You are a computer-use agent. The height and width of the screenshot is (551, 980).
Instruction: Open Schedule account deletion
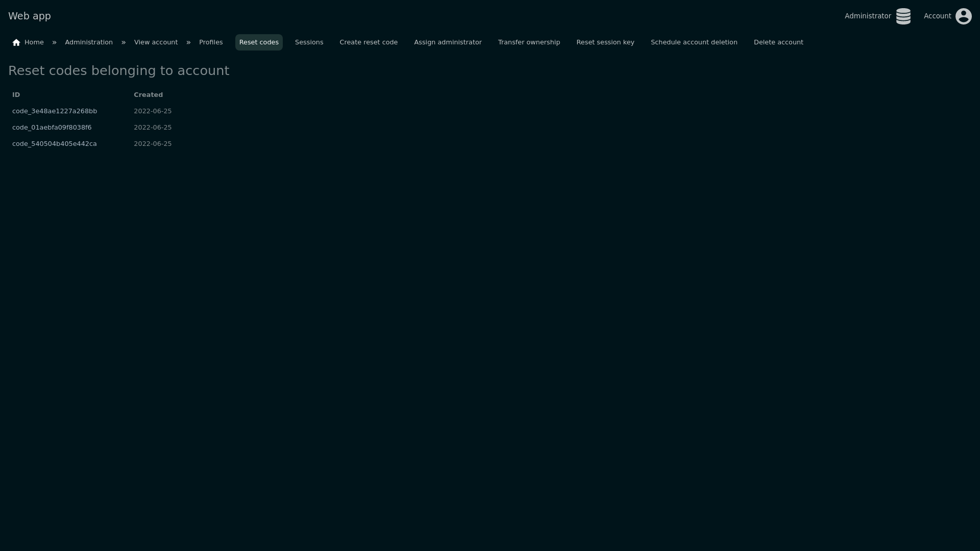coord(694,42)
